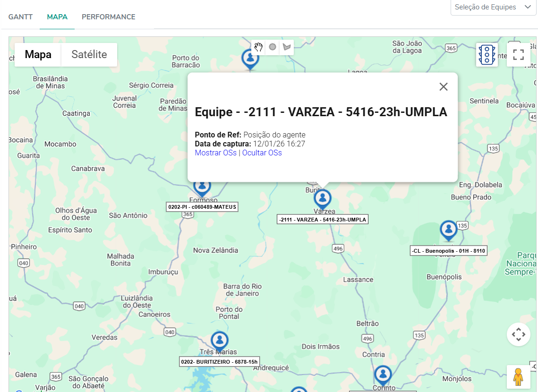Select the polygon drawing tool
538x392 pixels.
[x=286, y=47]
